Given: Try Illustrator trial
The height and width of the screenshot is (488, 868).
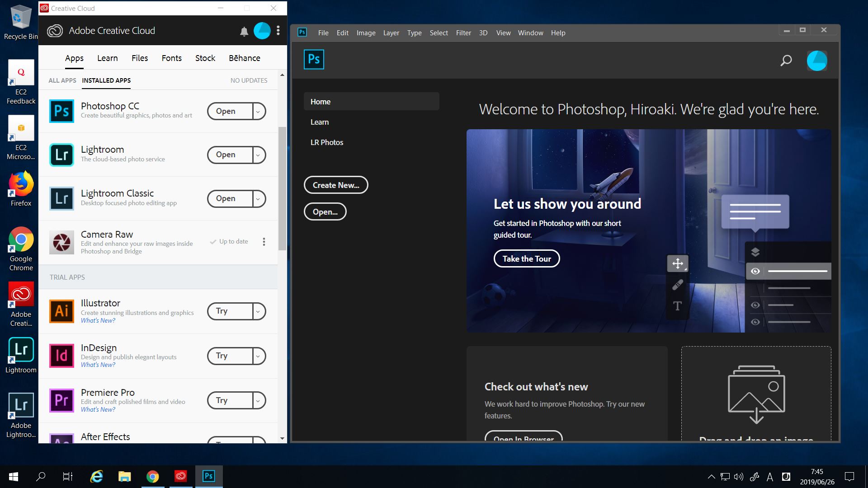Looking at the screenshot, I should click(x=230, y=311).
